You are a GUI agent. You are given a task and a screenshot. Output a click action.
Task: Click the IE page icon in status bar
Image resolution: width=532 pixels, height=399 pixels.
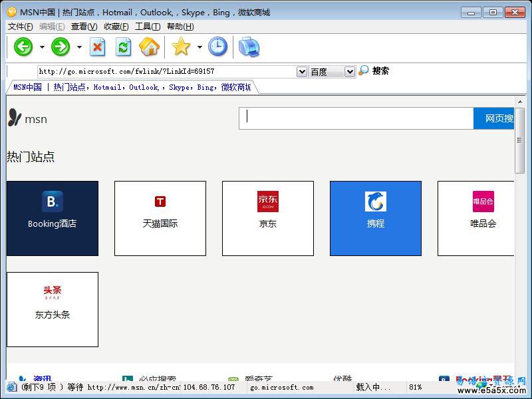pyautogui.click(x=12, y=387)
